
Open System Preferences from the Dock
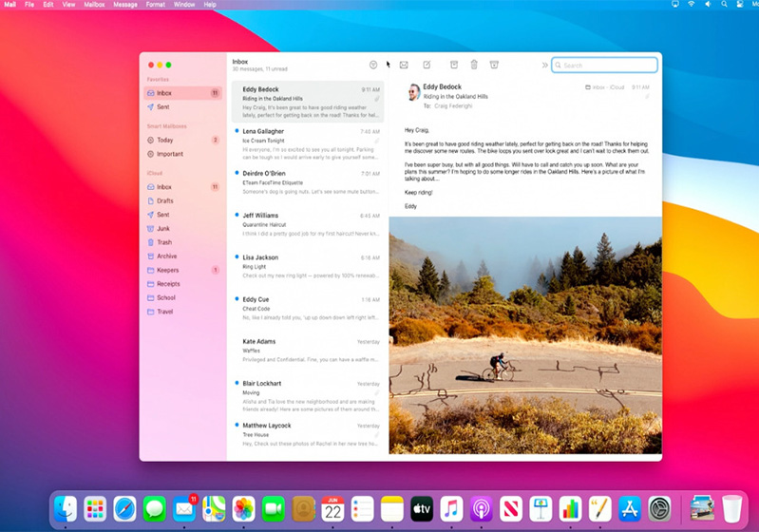[x=660, y=509]
